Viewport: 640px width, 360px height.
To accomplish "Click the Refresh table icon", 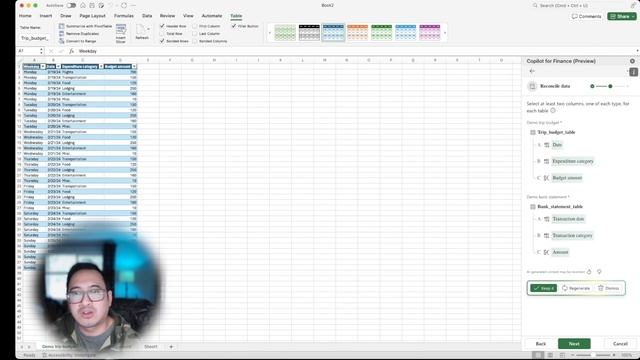I will click(x=141, y=30).
